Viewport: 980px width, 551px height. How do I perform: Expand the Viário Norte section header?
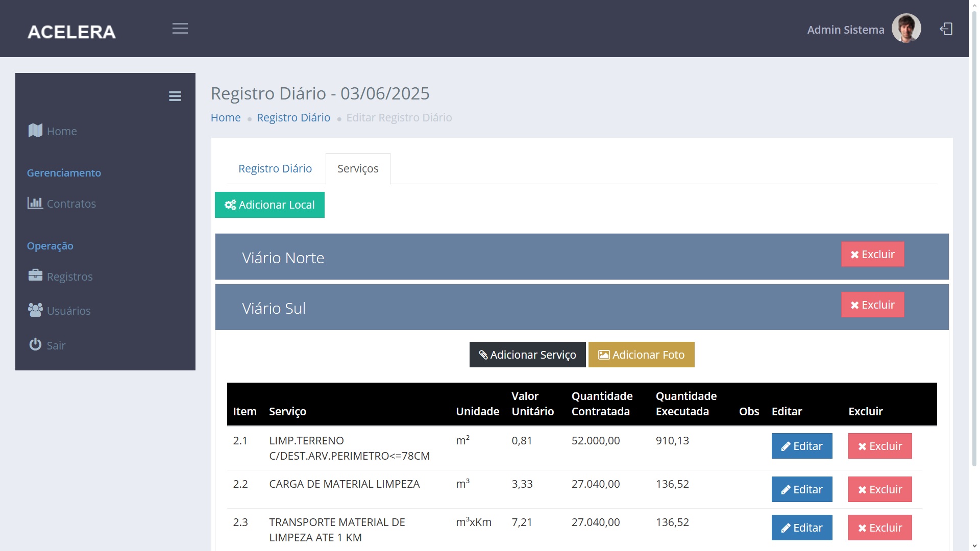283,258
